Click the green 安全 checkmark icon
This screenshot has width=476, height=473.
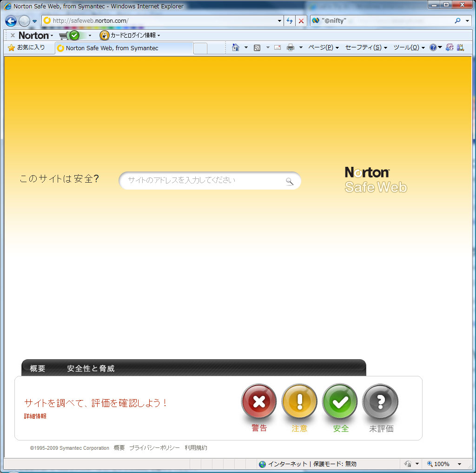(340, 402)
